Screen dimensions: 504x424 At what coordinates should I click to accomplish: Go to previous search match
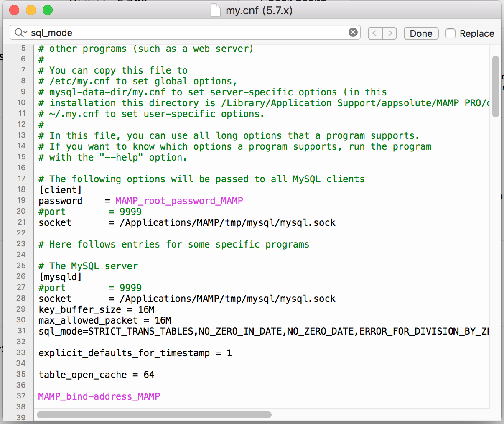tap(375, 33)
